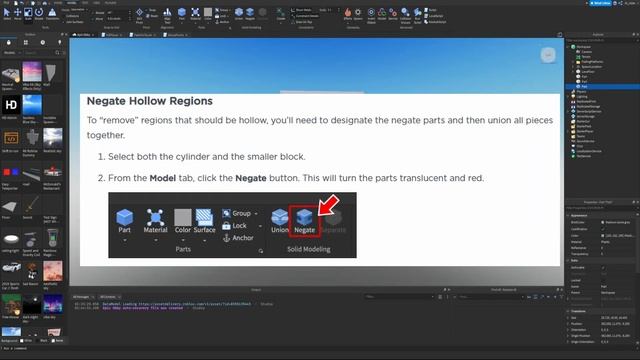640x360 pixels.
Task: Open the Align Tool
Action: click(167, 16)
